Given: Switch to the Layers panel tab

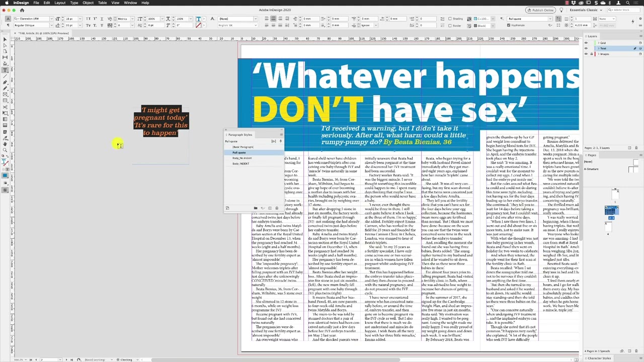Looking at the screenshot, I should pyautogui.click(x=593, y=36).
